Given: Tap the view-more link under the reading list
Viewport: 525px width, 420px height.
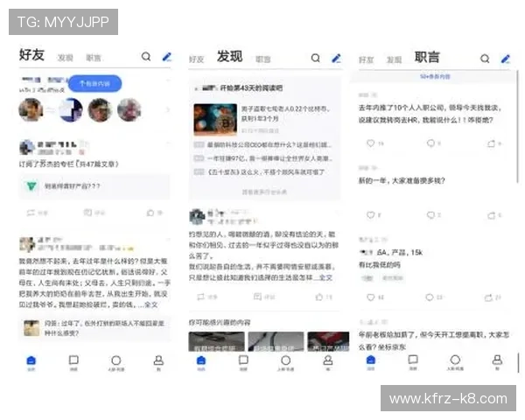Looking at the screenshot, I should tap(264, 192).
